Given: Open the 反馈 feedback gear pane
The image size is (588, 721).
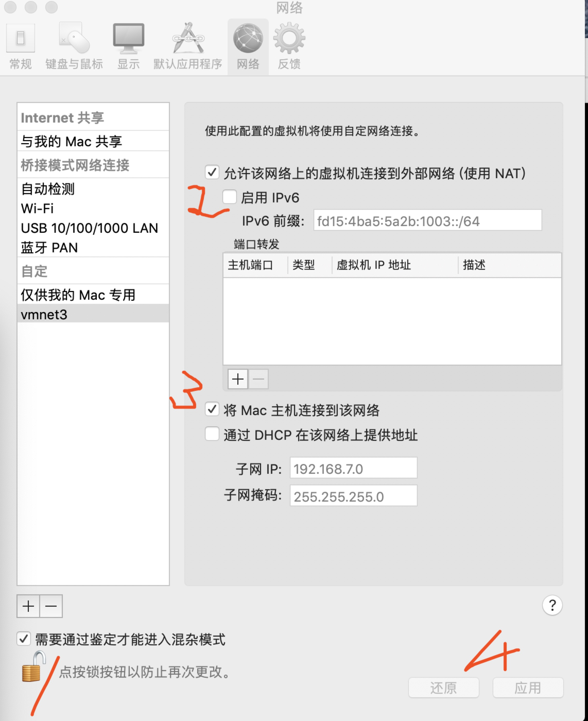Looking at the screenshot, I should pos(289,46).
